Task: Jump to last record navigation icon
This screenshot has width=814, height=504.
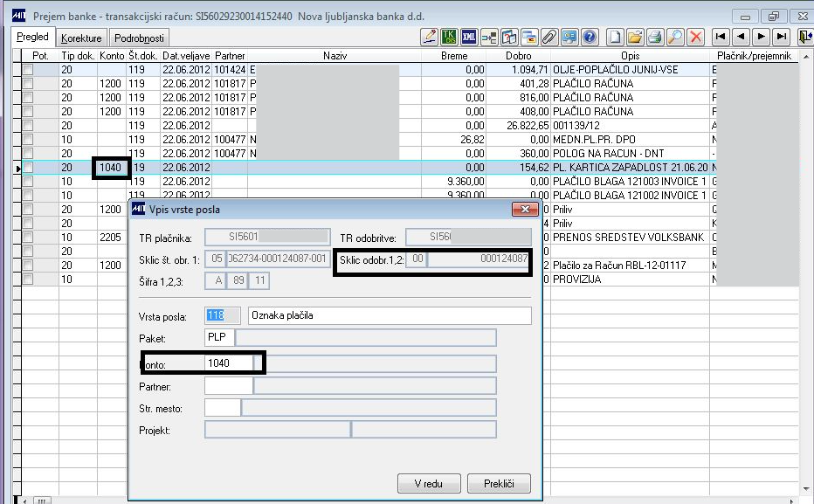Action: coord(782,37)
